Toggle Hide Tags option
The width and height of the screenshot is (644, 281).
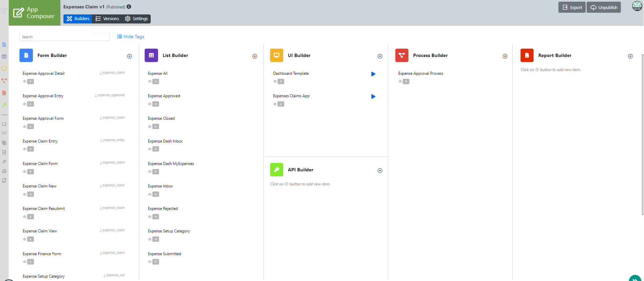click(x=131, y=37)
